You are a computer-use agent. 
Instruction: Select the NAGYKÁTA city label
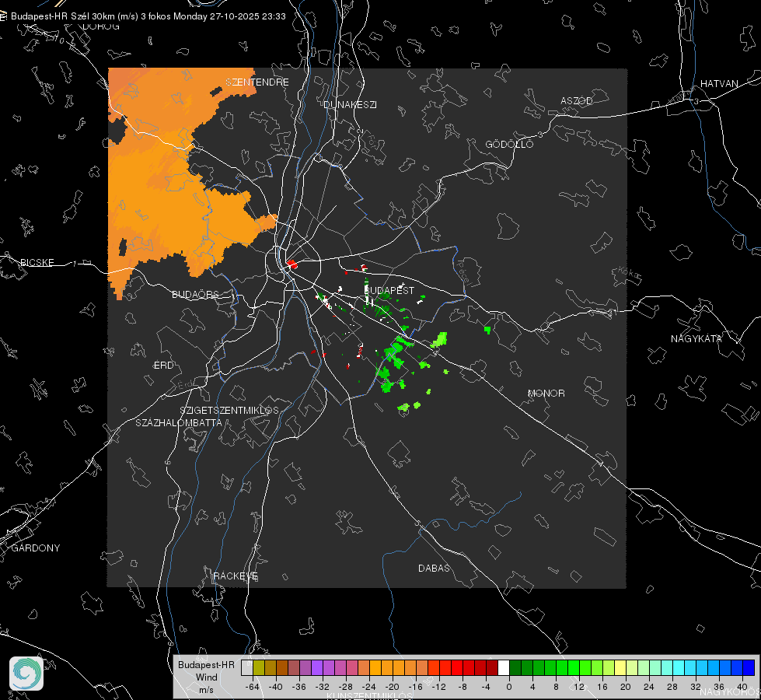[696, 338]
